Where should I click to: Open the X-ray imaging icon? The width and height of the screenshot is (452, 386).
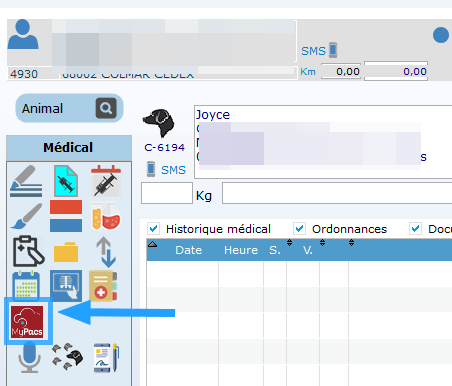pos(66,286)
